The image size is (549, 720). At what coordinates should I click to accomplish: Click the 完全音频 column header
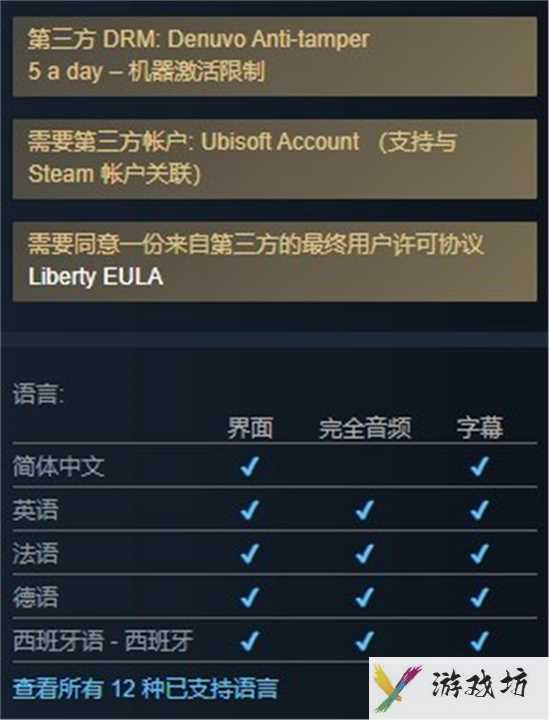point(365,428)
